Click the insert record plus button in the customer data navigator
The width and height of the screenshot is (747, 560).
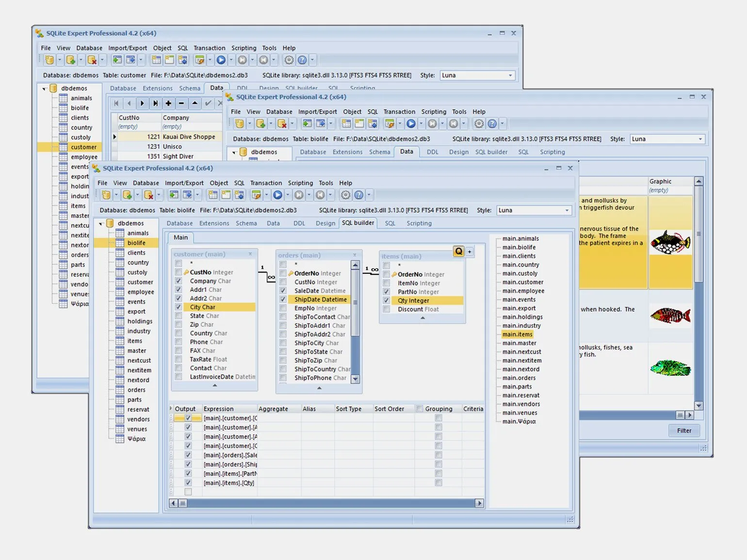(x=168, y=103)
